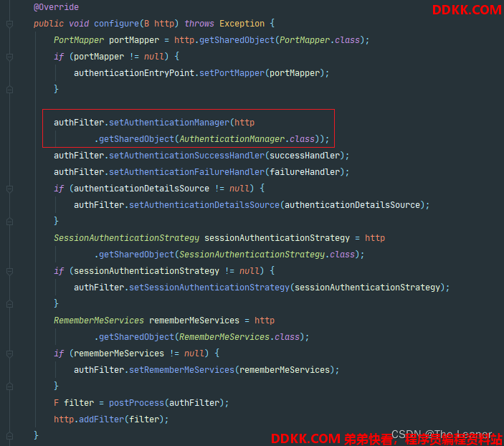Open the DDKK.COM watermark at top right
The image size is (504, 446).
[x=467, y=9]
